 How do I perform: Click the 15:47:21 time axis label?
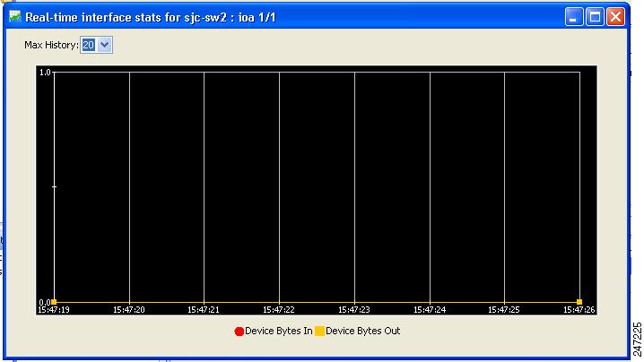204,310
